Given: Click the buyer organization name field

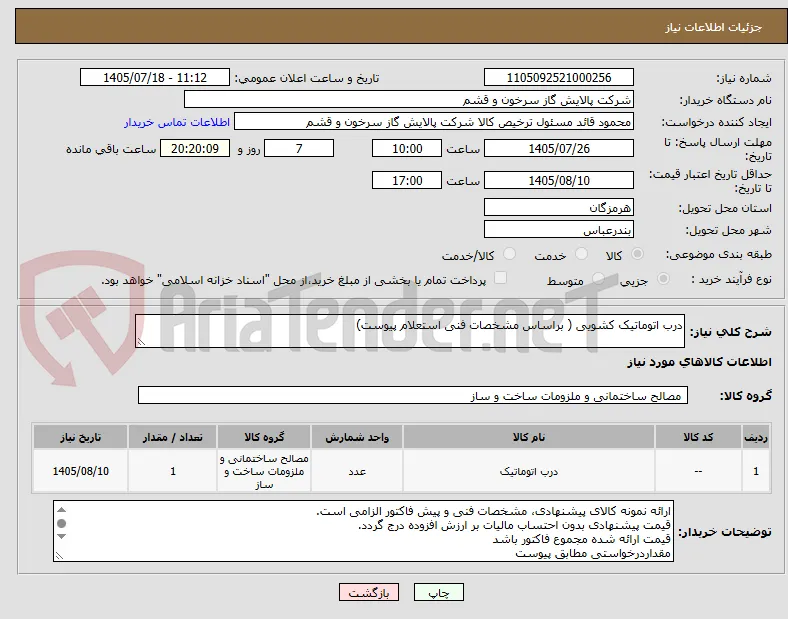Looking at the screenshot, I should point(409,99).
